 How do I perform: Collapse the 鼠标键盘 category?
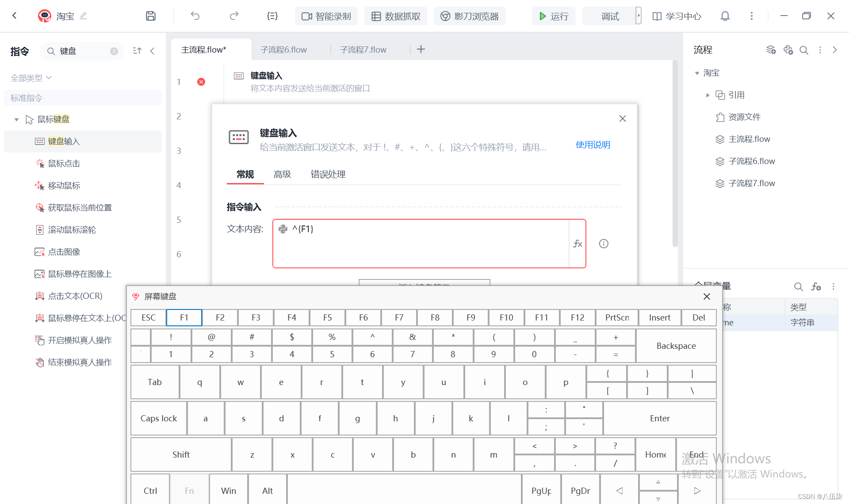tap(16, 119)
